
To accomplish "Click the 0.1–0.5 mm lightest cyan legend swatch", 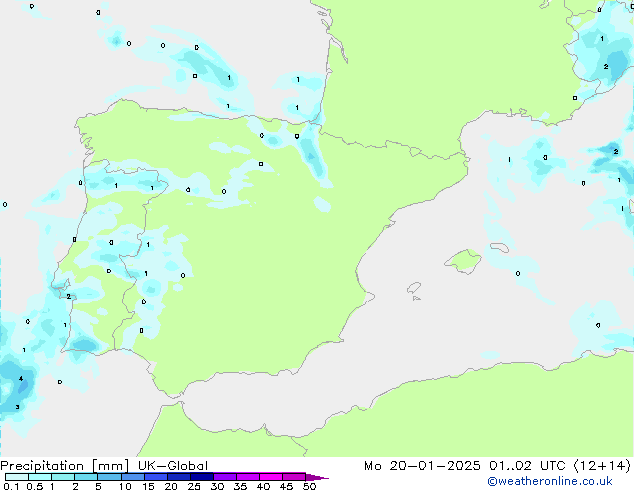I will [x=17, y=477].
